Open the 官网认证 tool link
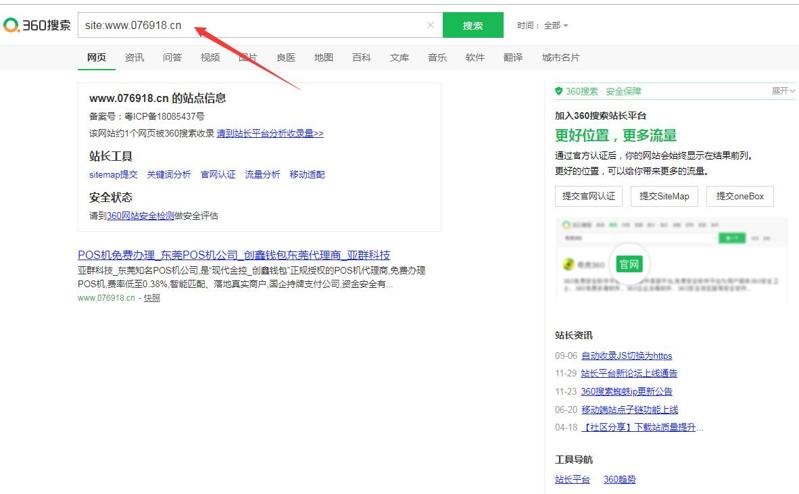The image size is (799, 494). (x=218, y=174)
